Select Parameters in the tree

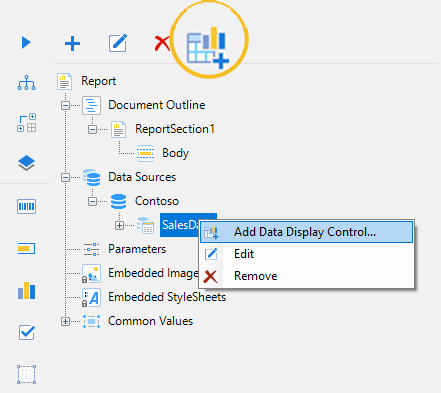pyautogui.click(x=137, y=249)
